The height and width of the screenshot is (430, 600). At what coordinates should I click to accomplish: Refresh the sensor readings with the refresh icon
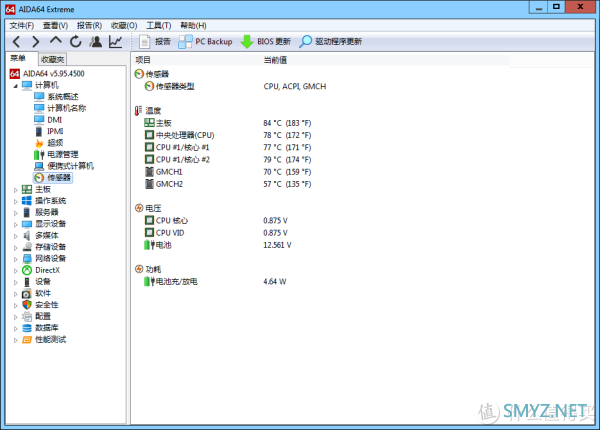[76, 41]
